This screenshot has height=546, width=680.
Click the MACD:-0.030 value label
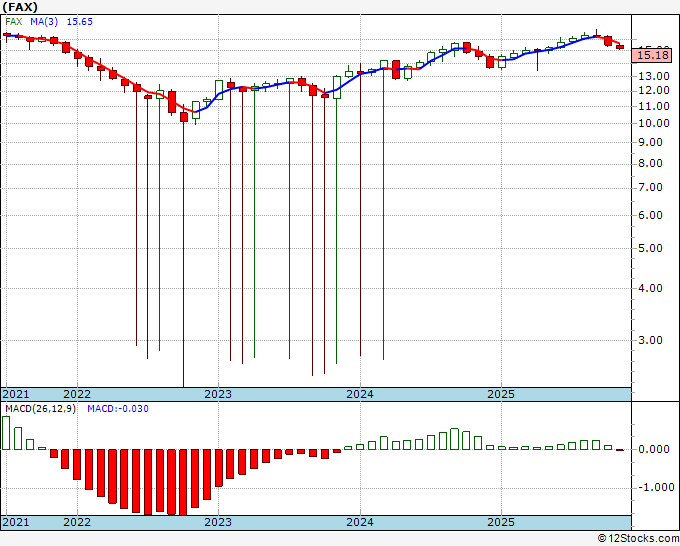pyautogui.click(x=118, y=409)
